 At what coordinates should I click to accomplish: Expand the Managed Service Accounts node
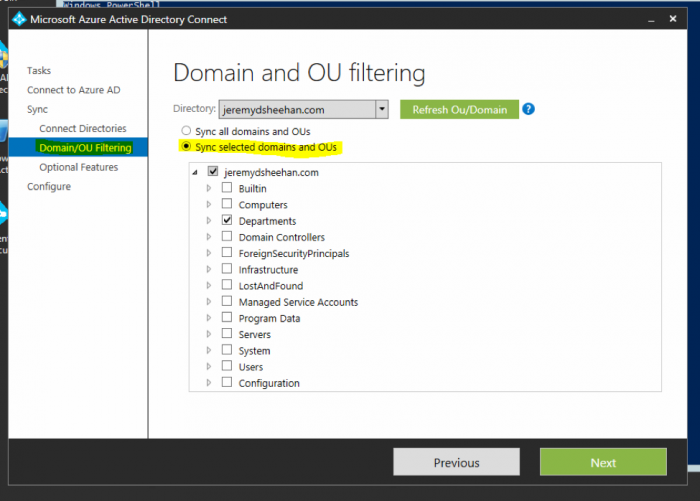coord(208,302)
